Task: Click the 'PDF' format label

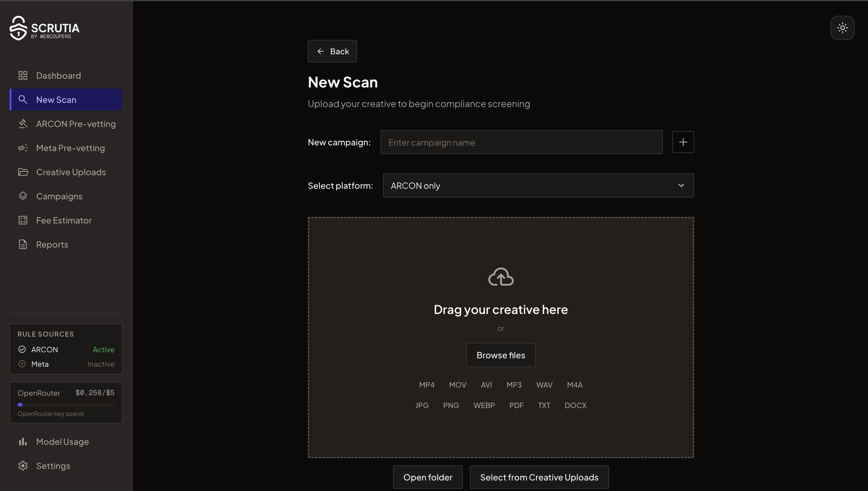Action: coord(516,405)
